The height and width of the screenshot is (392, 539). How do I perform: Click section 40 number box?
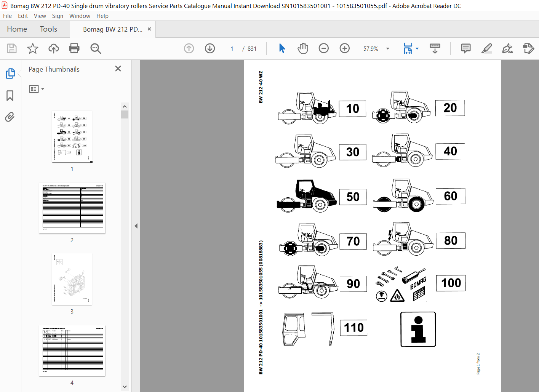450,151
